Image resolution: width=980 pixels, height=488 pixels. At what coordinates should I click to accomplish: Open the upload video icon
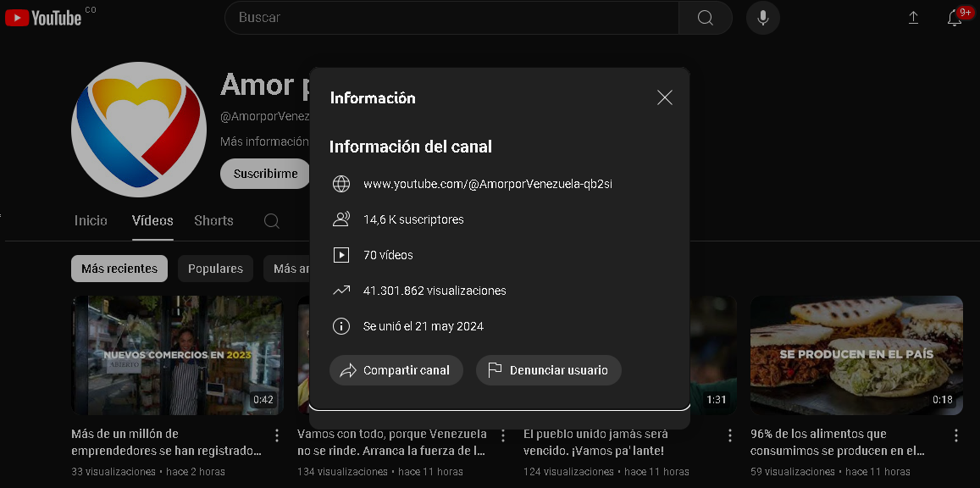[x=913, y=18]
